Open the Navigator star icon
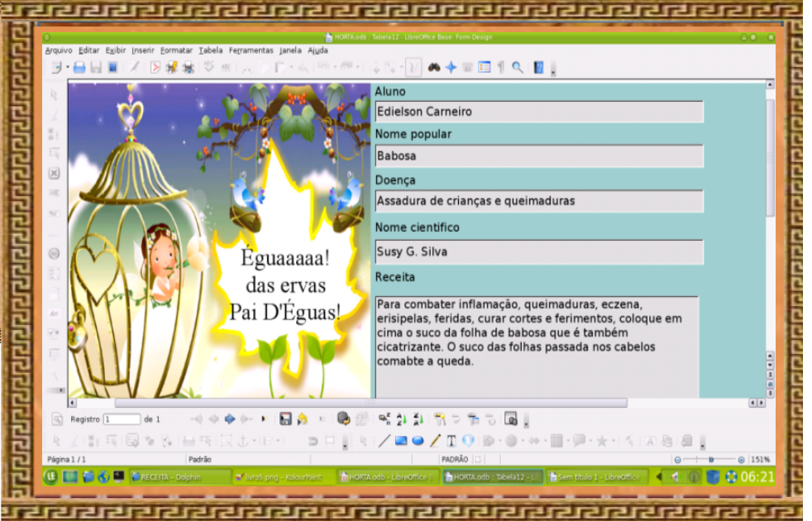The width and height of the screenshot is (812, 521). point(451,67)
